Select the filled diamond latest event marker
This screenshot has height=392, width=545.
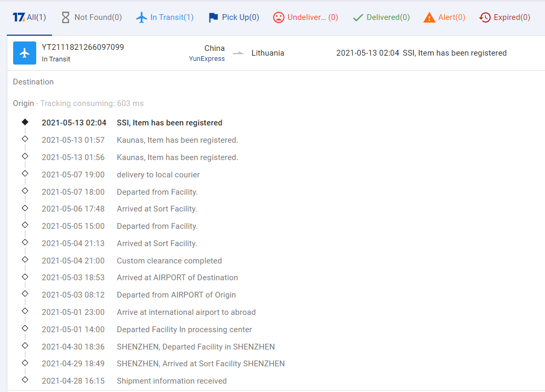25,122
